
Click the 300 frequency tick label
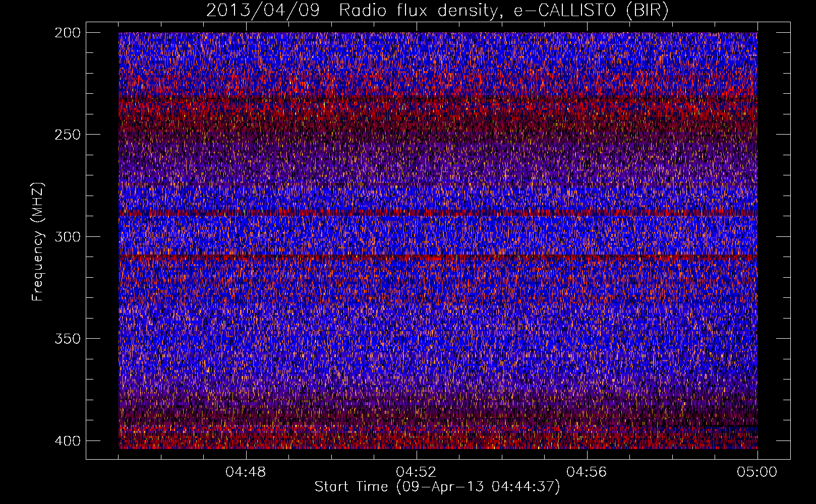click(67, 236)
